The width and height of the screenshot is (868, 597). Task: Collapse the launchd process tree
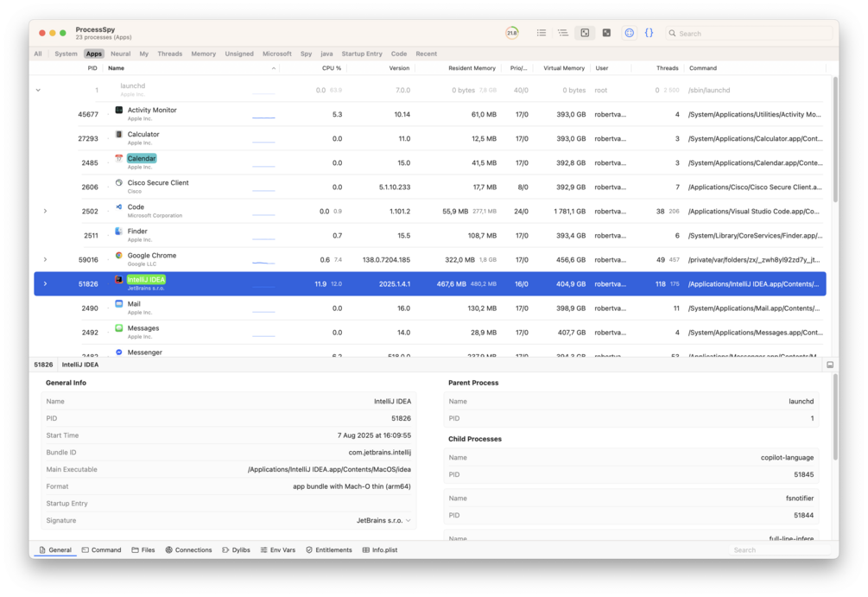point(38,90)
